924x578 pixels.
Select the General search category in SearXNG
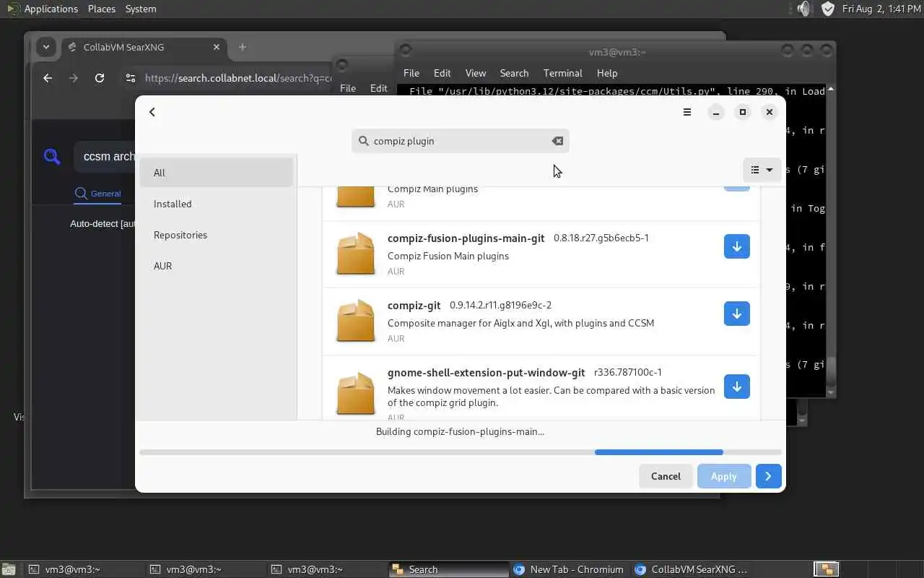pyautogui.click(x=98, y=194)
